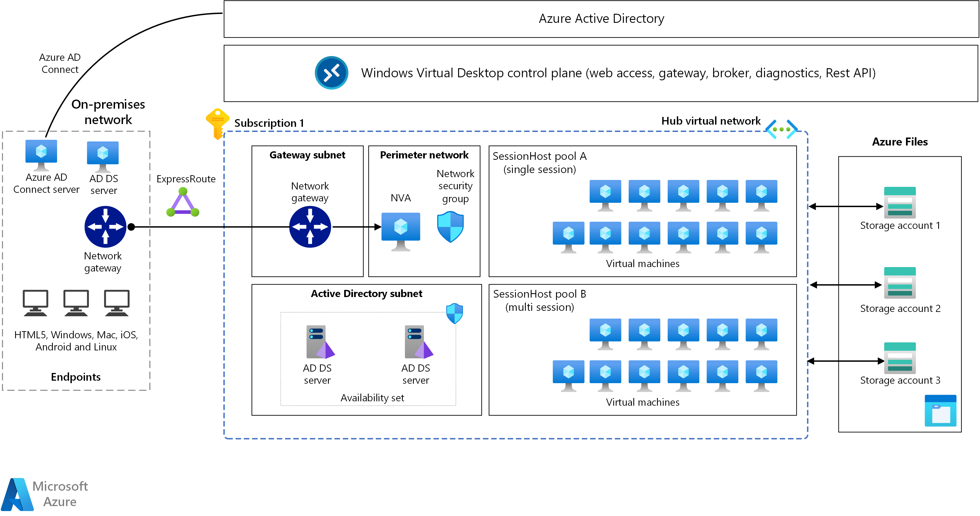Select the Hub virtual network peering icon

coord(781,129)
